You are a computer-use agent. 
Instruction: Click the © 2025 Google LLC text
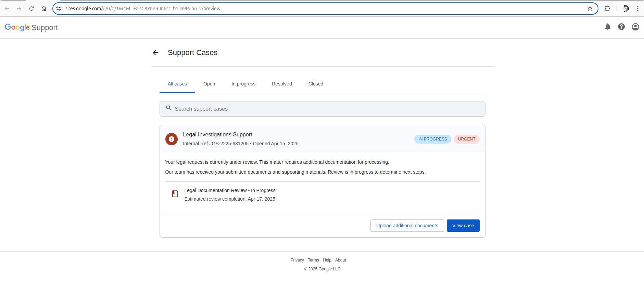[x=322, y=269]
